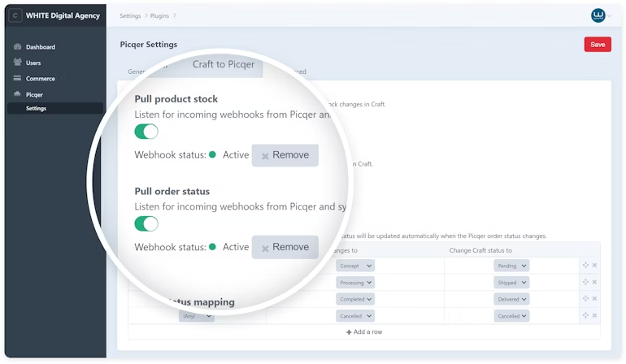Switch to the Craft to Picqer tab
The width and height of the screenshot is (626, 364).
(x=223, y=64)
